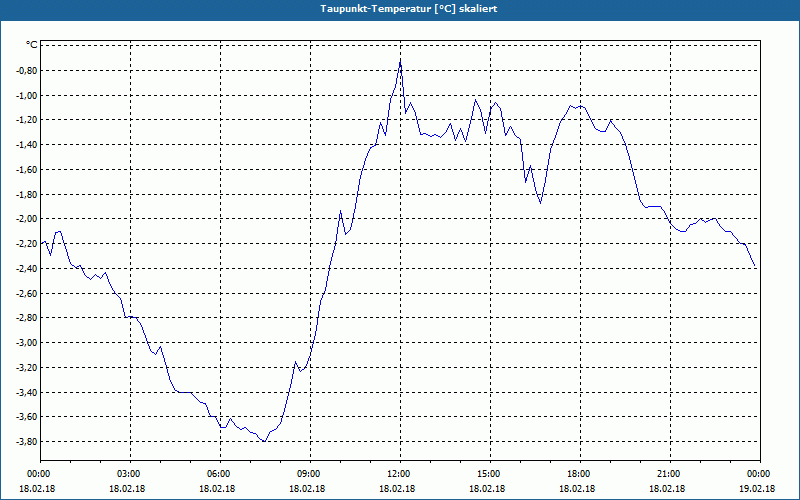800x500 pixels.
Task: Select the 12:00 time label
Action: point(401,474)
